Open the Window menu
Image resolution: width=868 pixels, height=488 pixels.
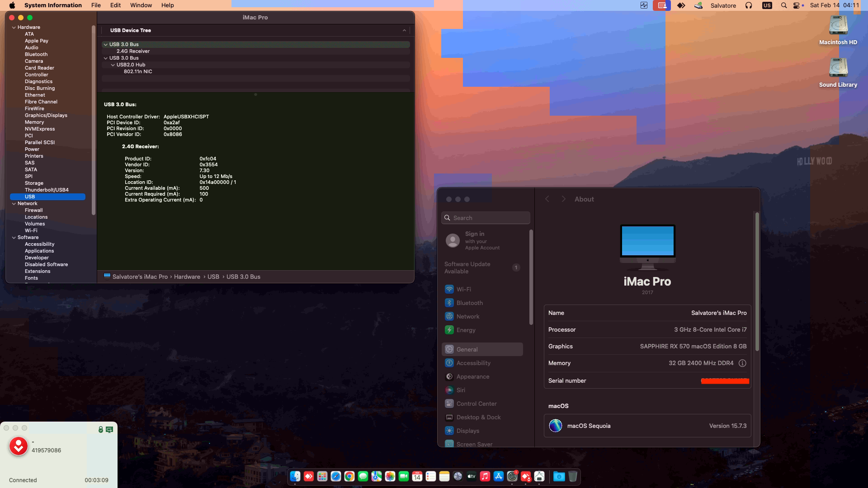(x=141, y=5)
